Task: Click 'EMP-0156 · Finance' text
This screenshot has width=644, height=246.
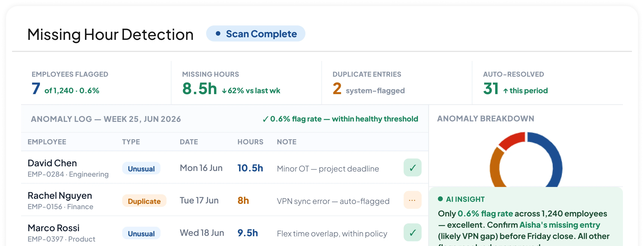Action: (60, 207)
